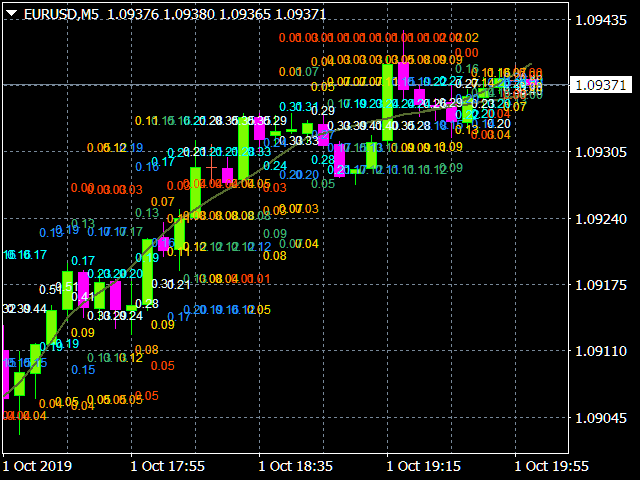This screenshot has width=640, height=480.
Task: Click the orange 0.02 label at chart top
Action: pyautogui.click(x=470, y=37)
